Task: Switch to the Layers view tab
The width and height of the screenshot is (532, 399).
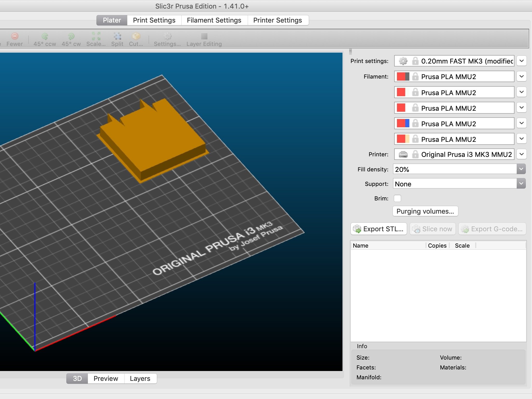Action: coord(140,379)
